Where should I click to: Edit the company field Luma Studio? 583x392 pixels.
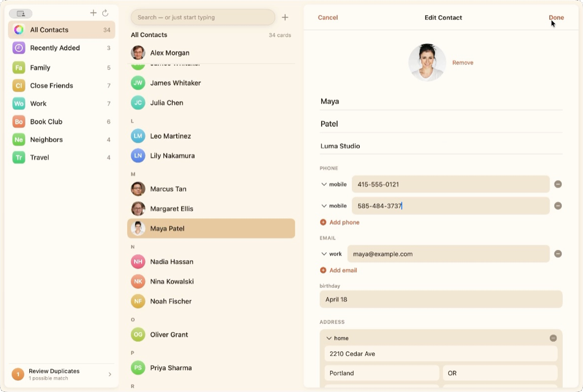(441, 146)
